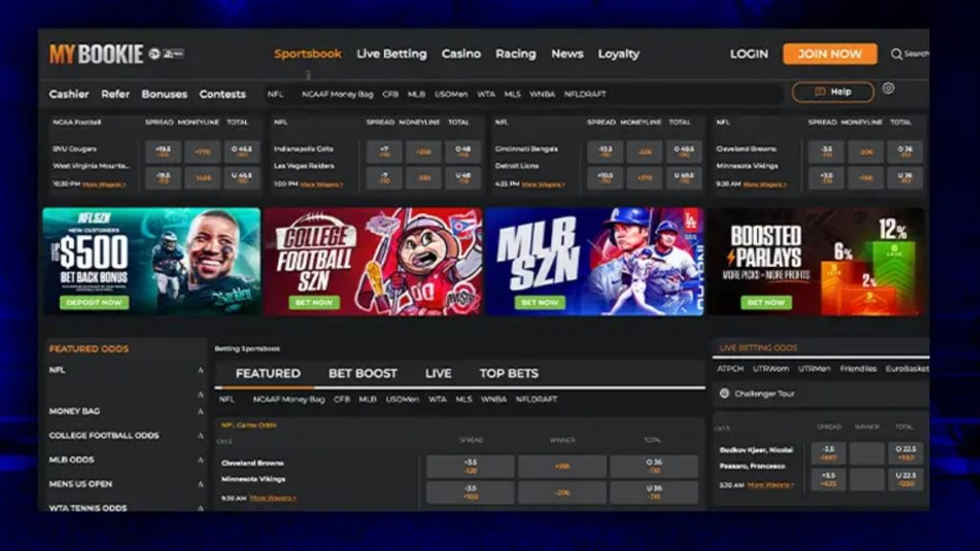Open the Refer link
This screenshot has height=551, width=980.
click(115, 94)
